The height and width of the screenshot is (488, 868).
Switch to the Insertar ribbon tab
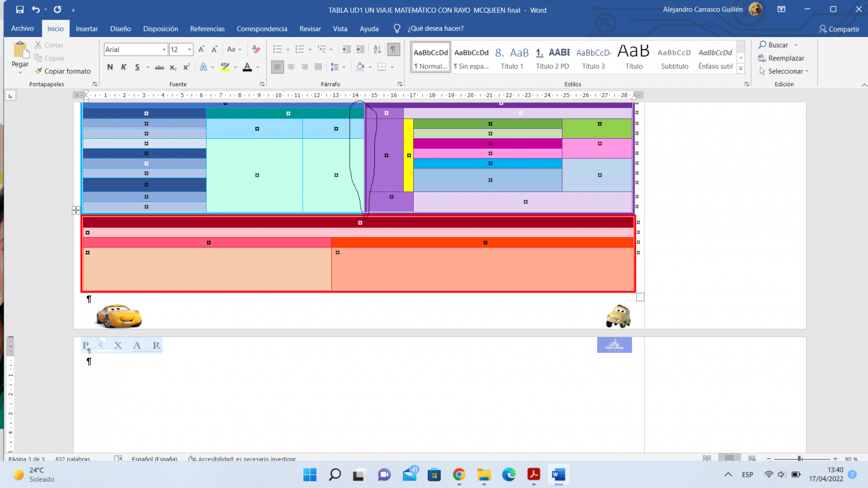point(87,28)
